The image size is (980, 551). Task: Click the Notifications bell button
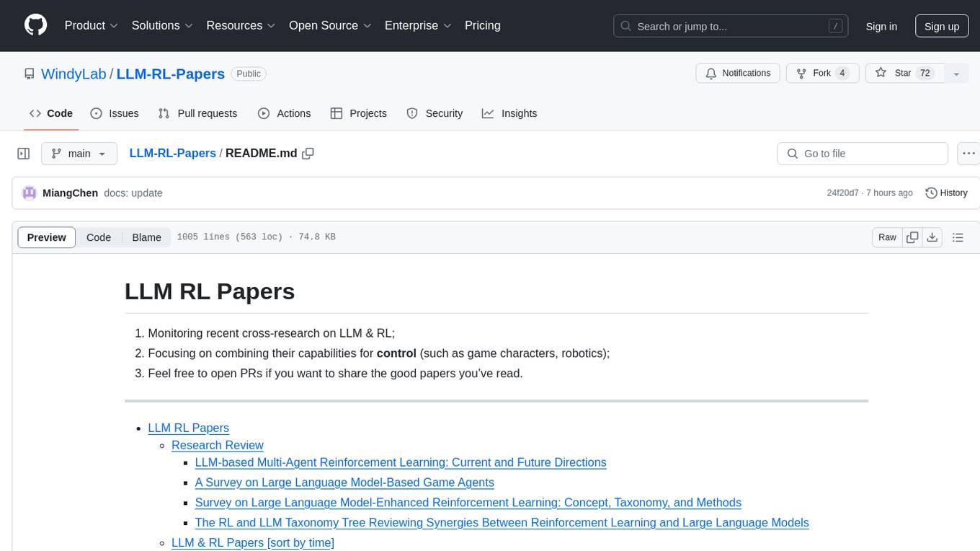(738, 74)
